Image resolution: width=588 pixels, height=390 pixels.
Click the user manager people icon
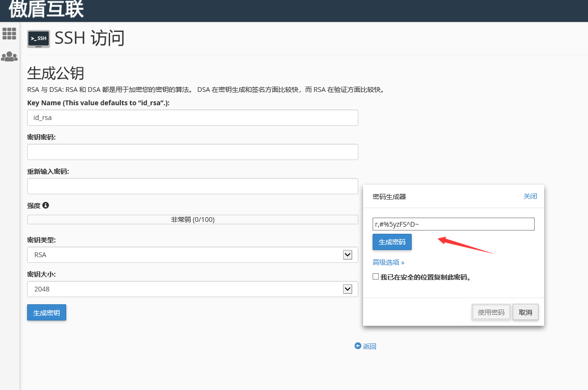tap(10, 57)
